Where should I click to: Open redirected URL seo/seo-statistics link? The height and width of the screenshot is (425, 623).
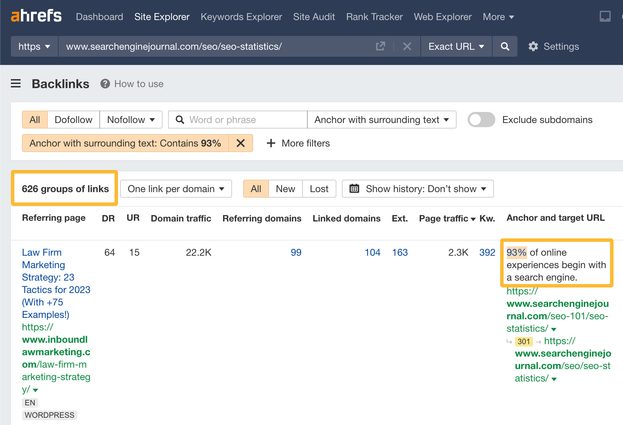pyautogui.click(x=563, y=359)
